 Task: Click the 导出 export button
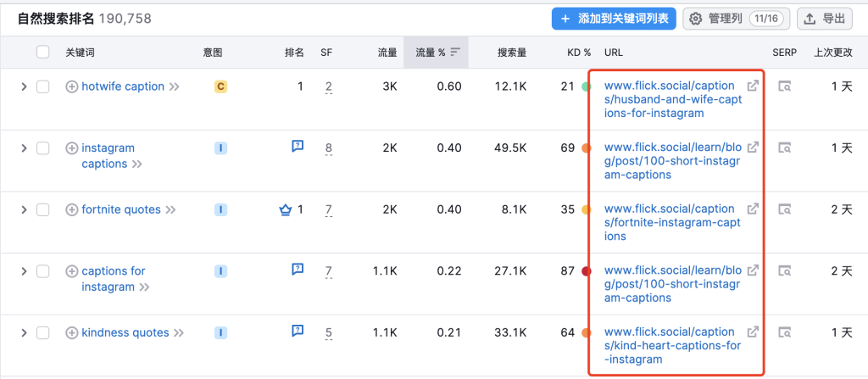tap(824, 19)
